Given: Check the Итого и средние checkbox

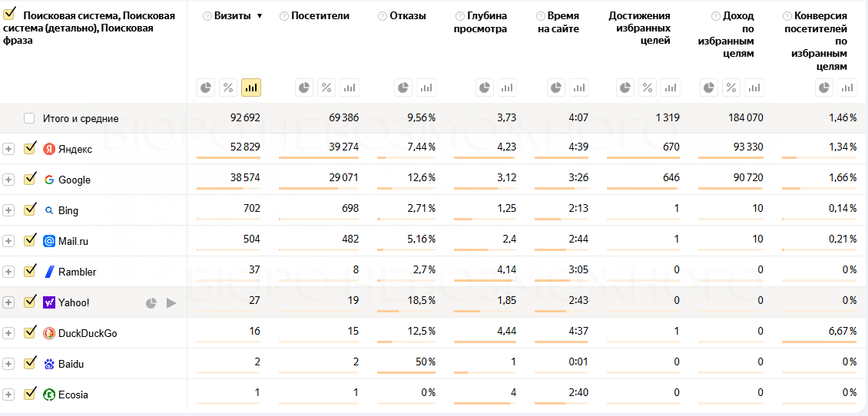Looking at the screenshot, I should 29,118.
